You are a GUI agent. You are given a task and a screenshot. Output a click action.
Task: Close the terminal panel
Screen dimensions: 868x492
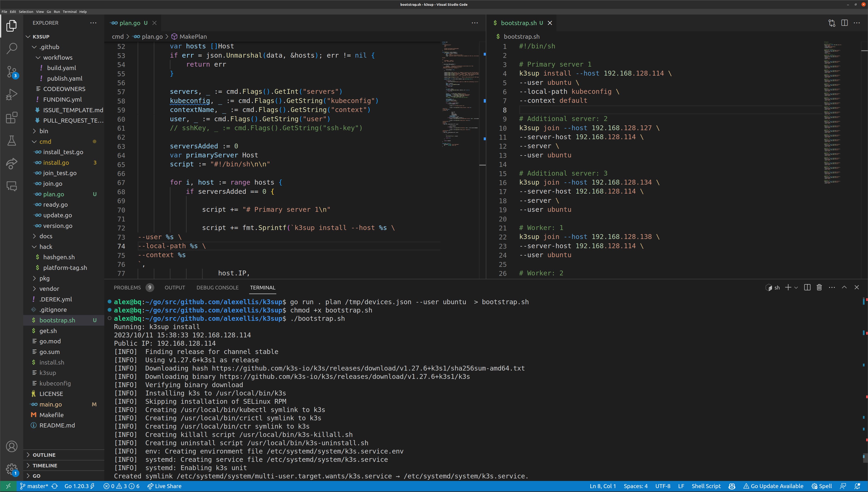856,287
